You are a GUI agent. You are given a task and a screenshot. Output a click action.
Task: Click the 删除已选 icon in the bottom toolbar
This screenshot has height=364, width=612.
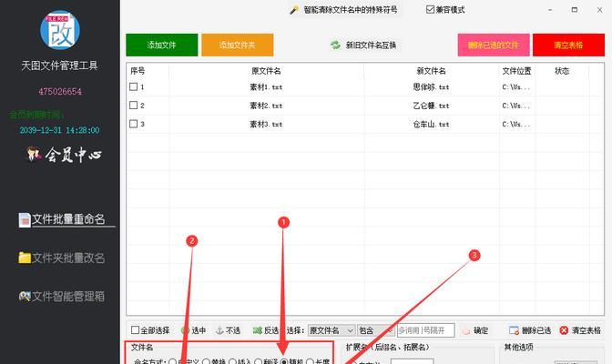[514, 330]
